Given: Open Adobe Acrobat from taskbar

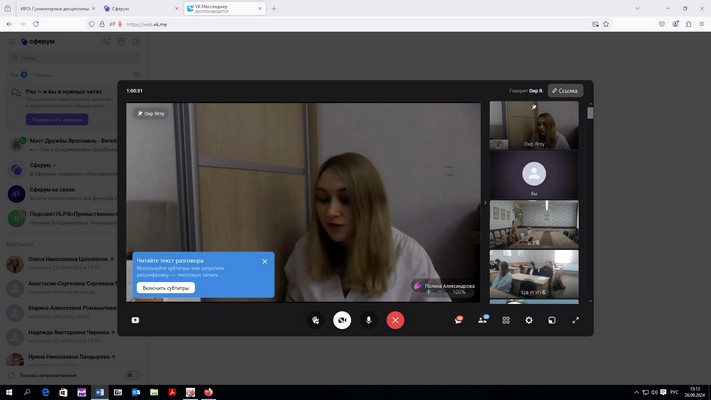Looking at the screenshot, I should 172,392.
